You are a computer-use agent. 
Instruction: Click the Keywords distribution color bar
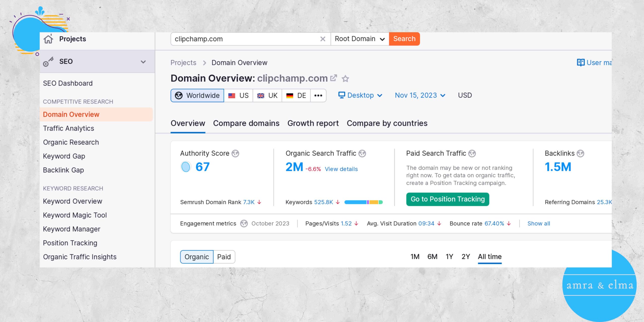[364, 202]
